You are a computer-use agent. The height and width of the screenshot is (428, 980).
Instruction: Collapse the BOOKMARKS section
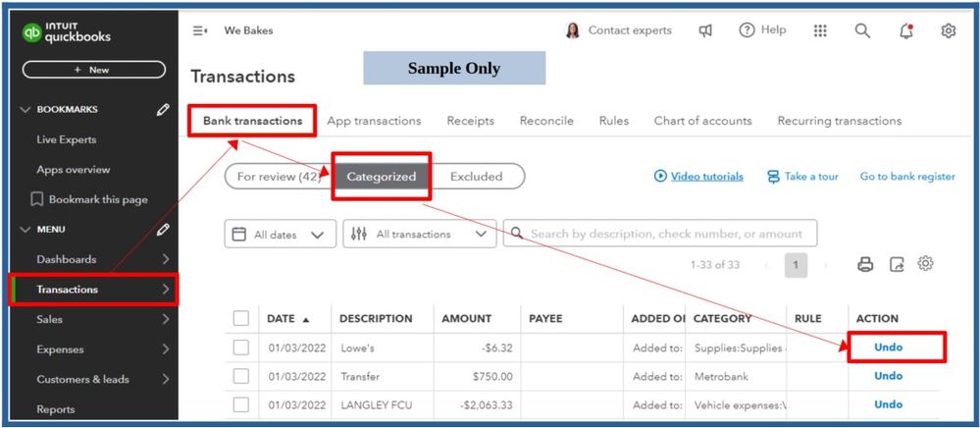coord(25,110)
